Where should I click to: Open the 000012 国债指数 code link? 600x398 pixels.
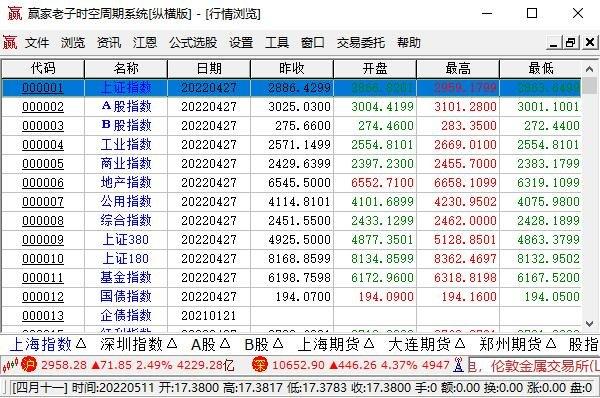tap(43, 297)
